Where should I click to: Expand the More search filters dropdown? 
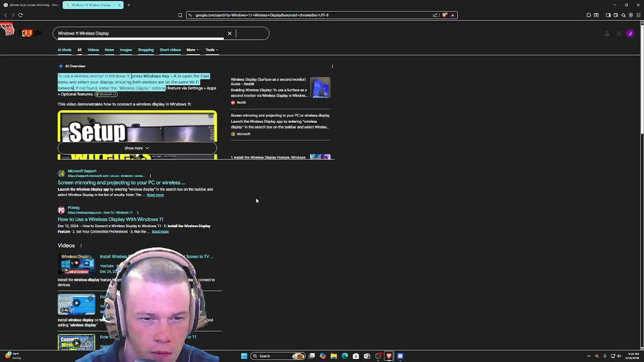pyautogui.click(x=192, y=50)
